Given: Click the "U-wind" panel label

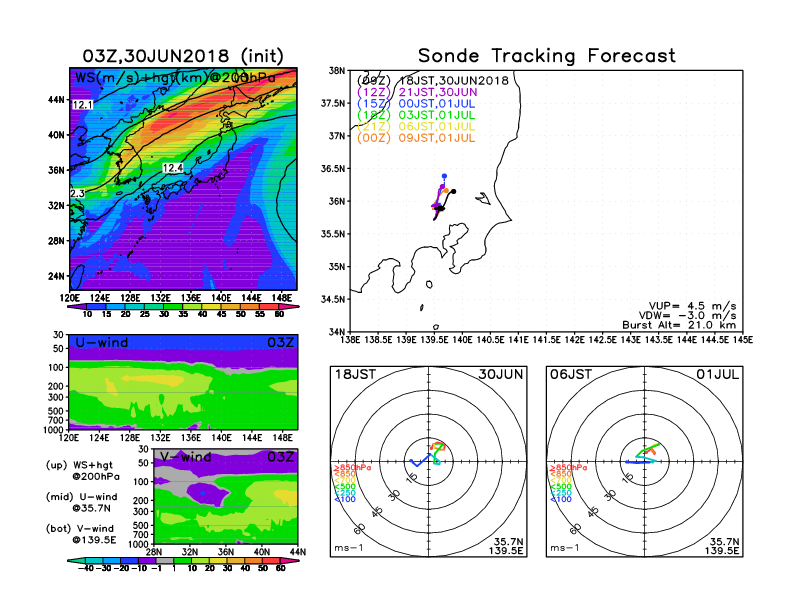Looking at the screenshot, I should [x=102, y=342].
